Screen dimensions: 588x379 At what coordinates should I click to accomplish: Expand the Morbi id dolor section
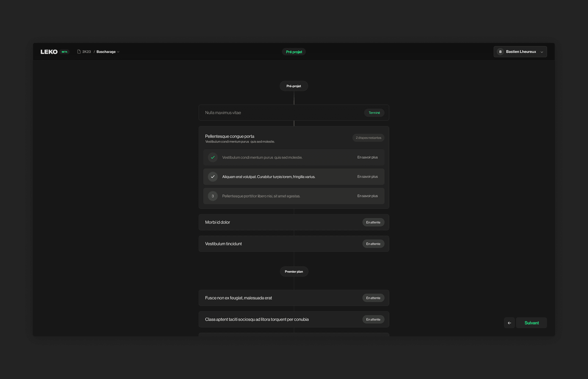point(293,222)
